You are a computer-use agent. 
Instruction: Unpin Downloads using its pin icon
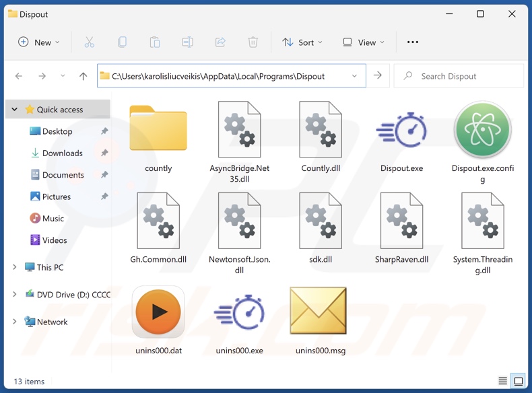click(x=104, y=153)
